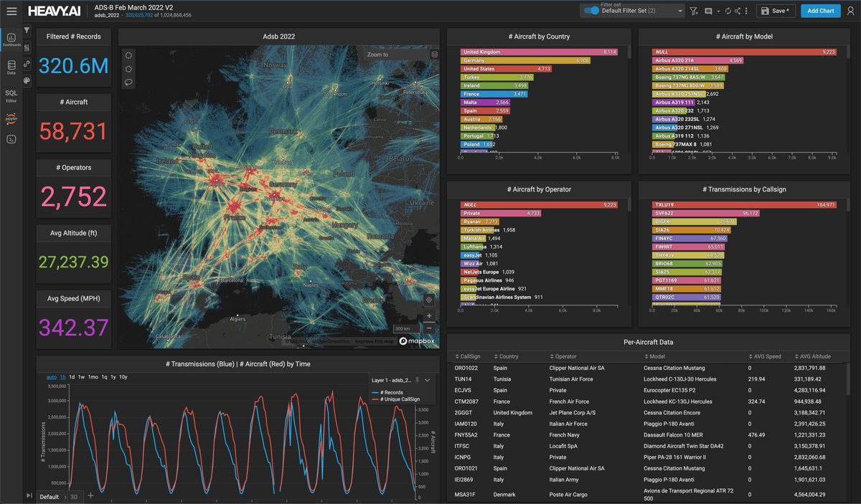Sort table by AVG Altitude column
The height and width of the screenshot is (504, 861).
(x=812, y=356)
